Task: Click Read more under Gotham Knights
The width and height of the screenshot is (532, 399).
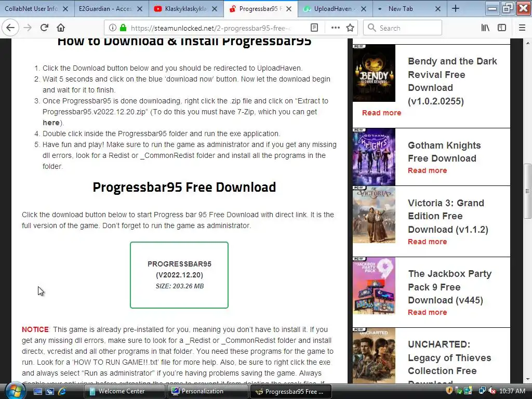Action: [x=427, y=170]
